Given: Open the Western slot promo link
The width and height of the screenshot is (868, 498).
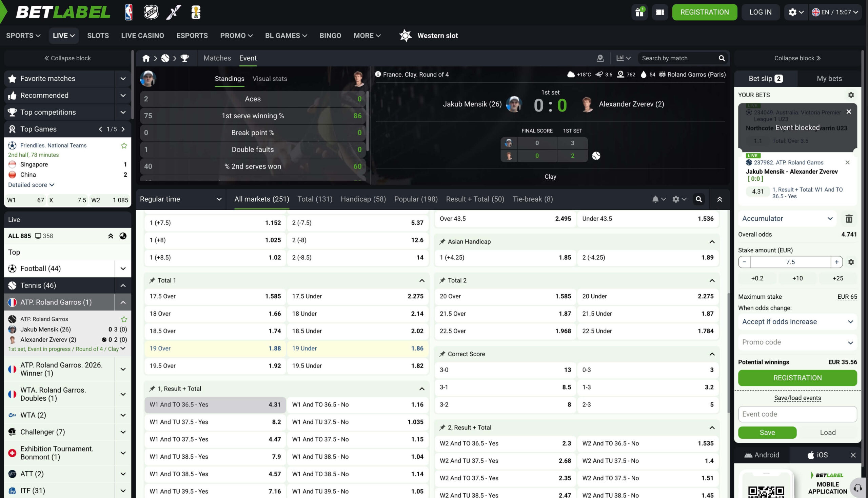Looking at the screenshot, I should pos(429,36).
